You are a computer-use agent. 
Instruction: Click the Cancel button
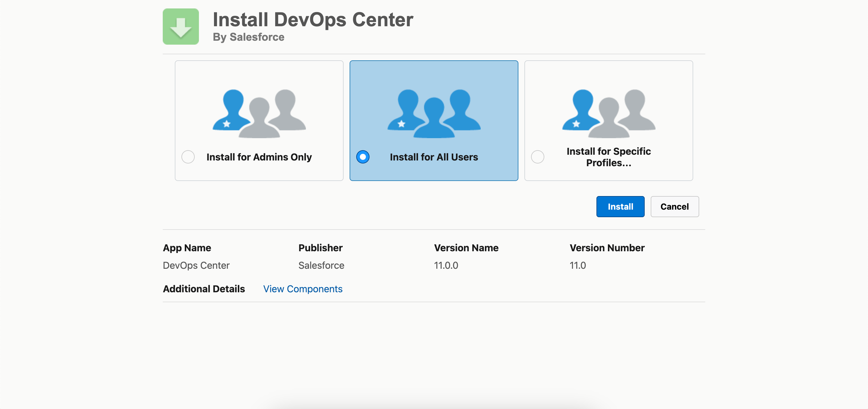coord(675,207)
